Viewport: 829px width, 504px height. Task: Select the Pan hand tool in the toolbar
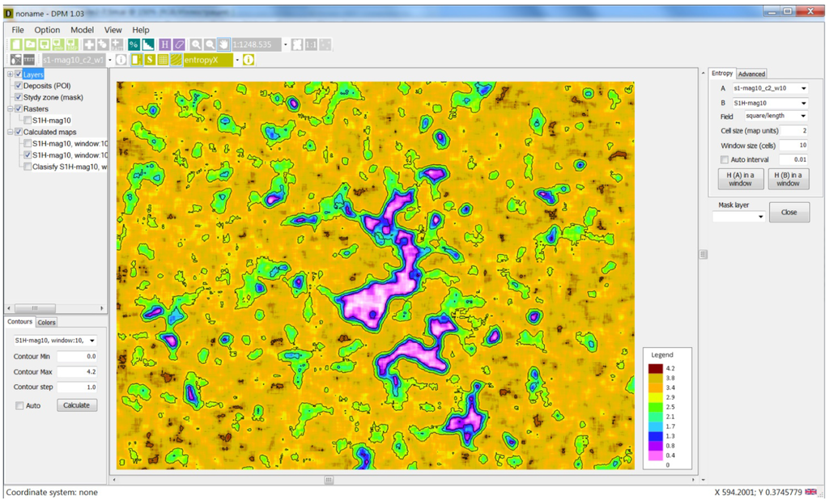223,44
